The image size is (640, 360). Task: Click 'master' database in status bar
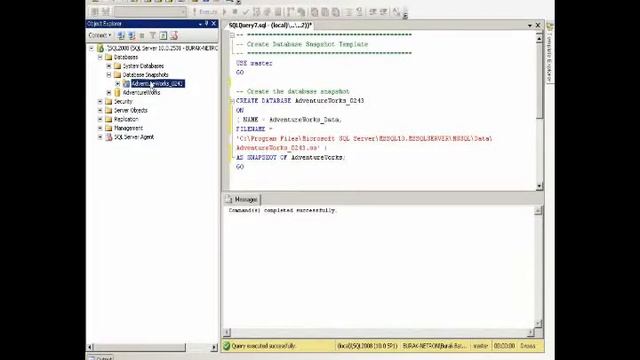480,346
